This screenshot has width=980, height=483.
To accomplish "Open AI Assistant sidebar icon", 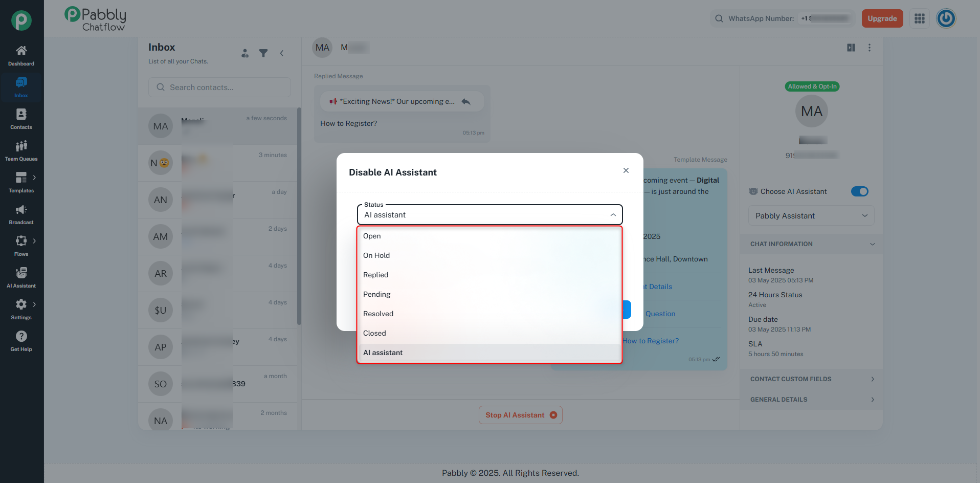I will point(21,278).
